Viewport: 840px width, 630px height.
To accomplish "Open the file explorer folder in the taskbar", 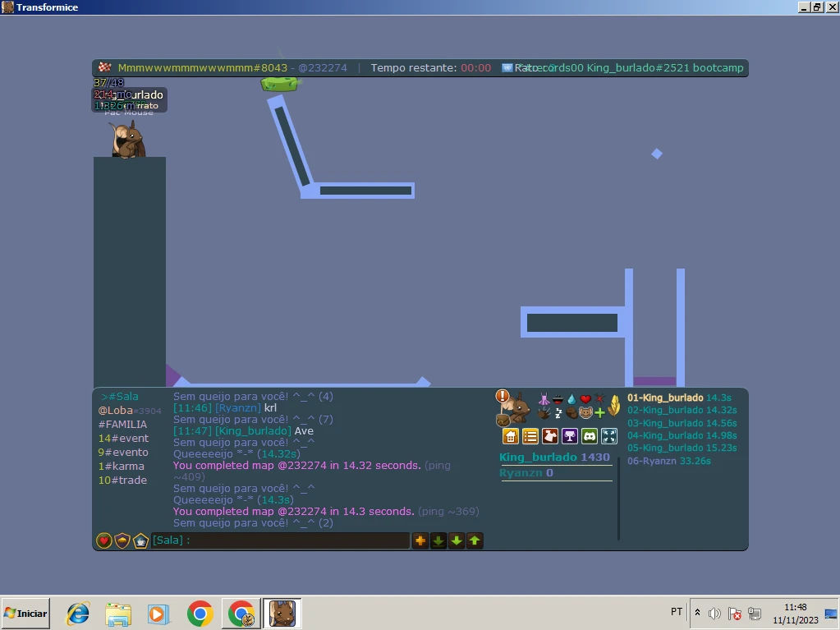I will (118, 614).
